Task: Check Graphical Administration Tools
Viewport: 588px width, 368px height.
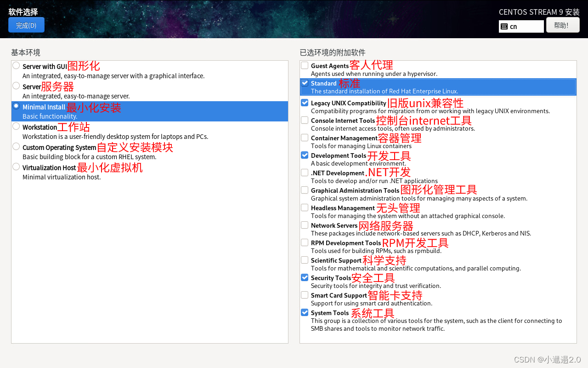Action: click(x=304, y=190)
